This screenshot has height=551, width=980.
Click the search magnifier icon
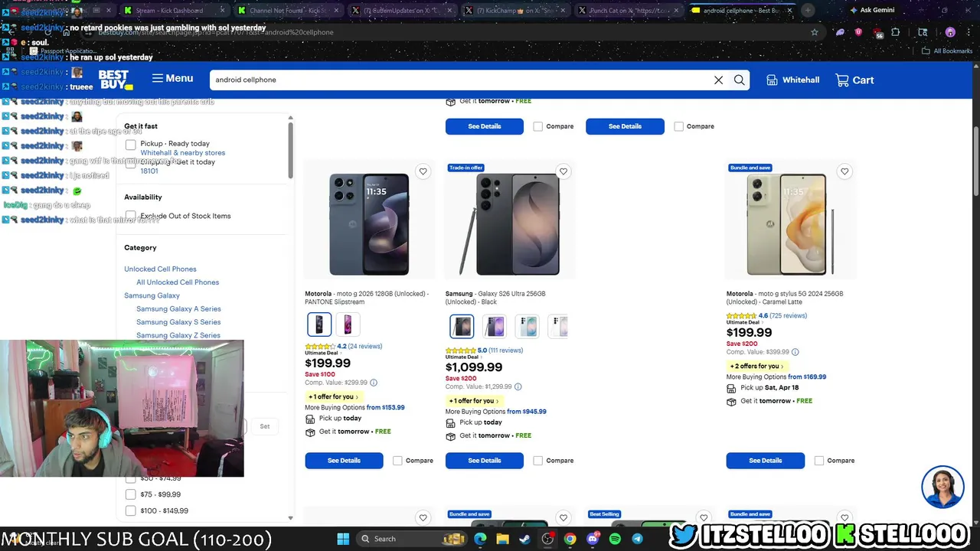point(739,80)
